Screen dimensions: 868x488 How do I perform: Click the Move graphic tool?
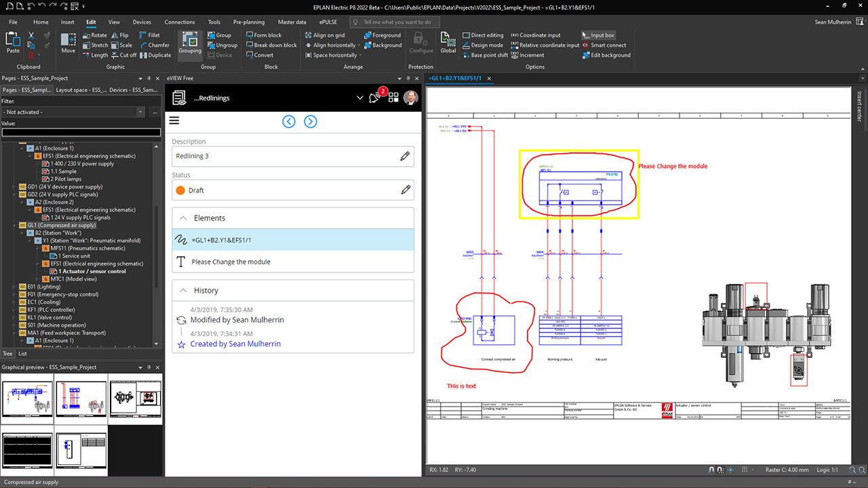(68, 42)
